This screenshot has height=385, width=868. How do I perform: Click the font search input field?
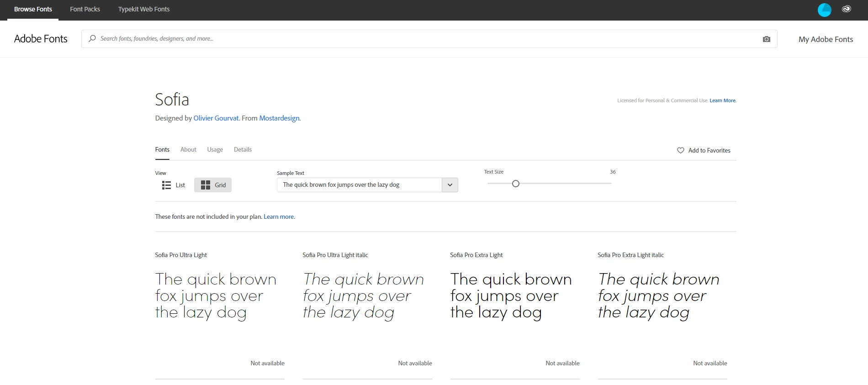[429, 39]
